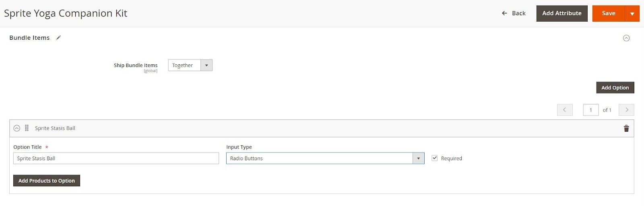Collapse the Sprite Stasis Ball option

[17, 128]
